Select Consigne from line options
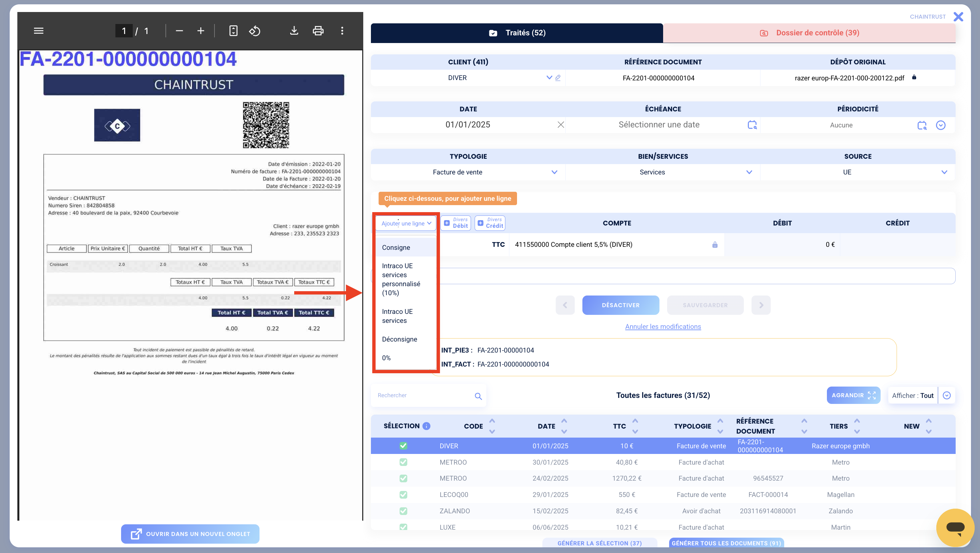This screenshot has height=553, width=980. pos(406,247)
